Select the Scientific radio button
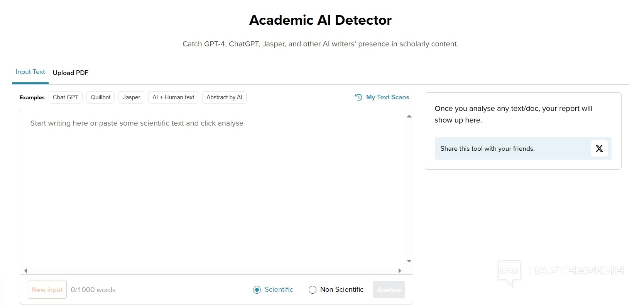 click(257, 290)
